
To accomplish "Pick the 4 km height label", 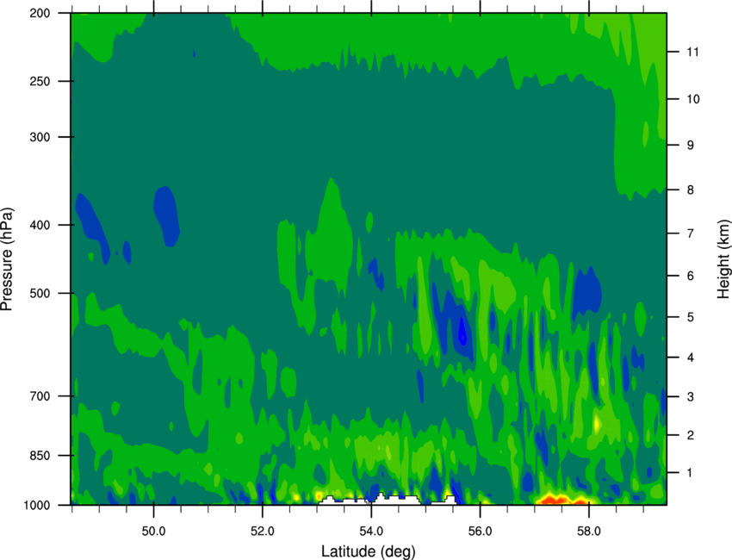I will click(x=690, y=358).
